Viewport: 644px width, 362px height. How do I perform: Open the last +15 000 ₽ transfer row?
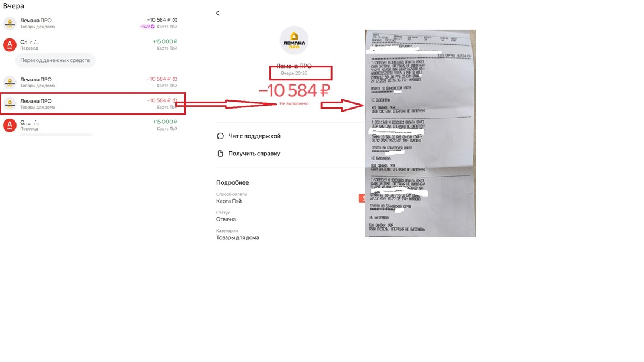click(x=90, y=125)
